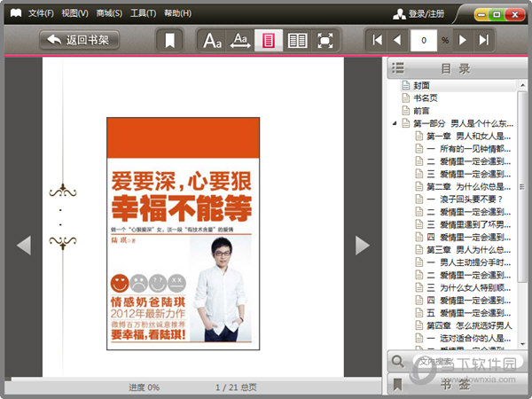Click the reading progress bar at bottom

(193, 379)
